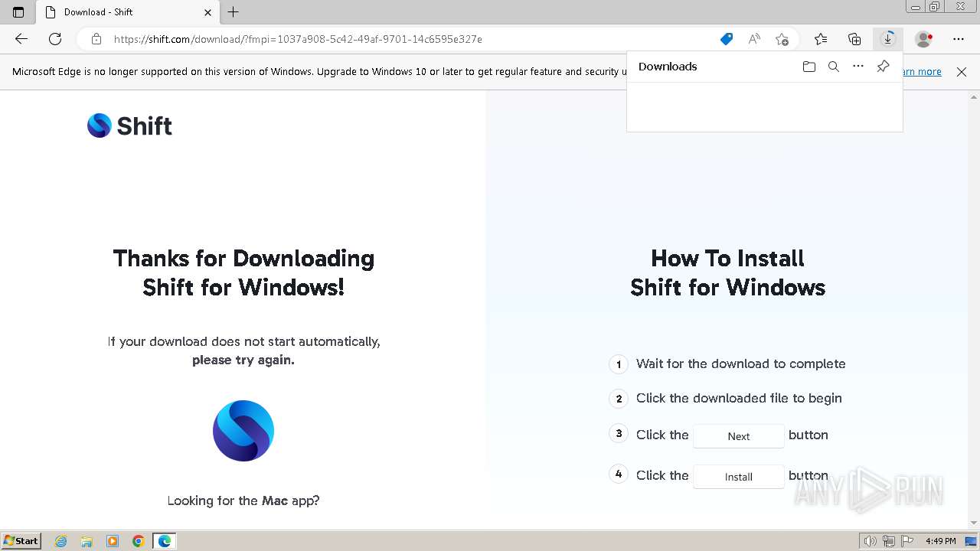980x551 pixels.
Task: Open more options in the Downloads panel
Action: coord(858,67)
